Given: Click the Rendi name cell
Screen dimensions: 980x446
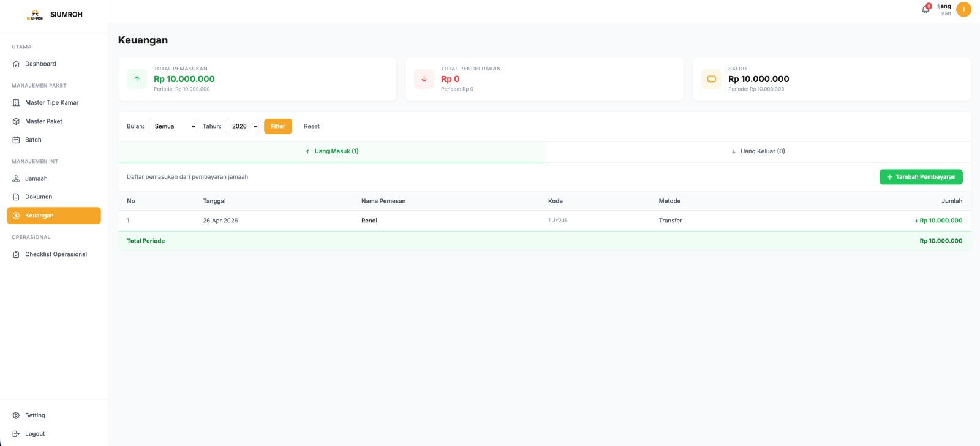Looking at the screenshot, I should coord(369,221).
